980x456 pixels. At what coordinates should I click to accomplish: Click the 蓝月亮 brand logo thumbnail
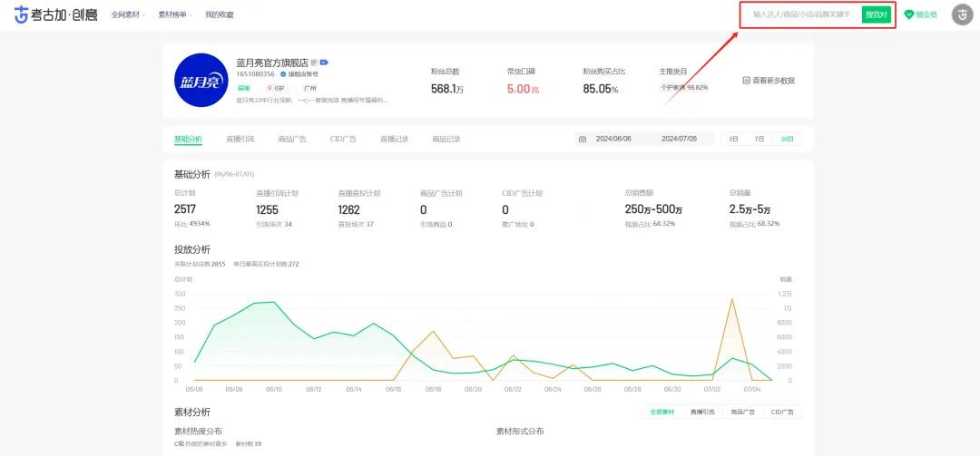[201, 81]
